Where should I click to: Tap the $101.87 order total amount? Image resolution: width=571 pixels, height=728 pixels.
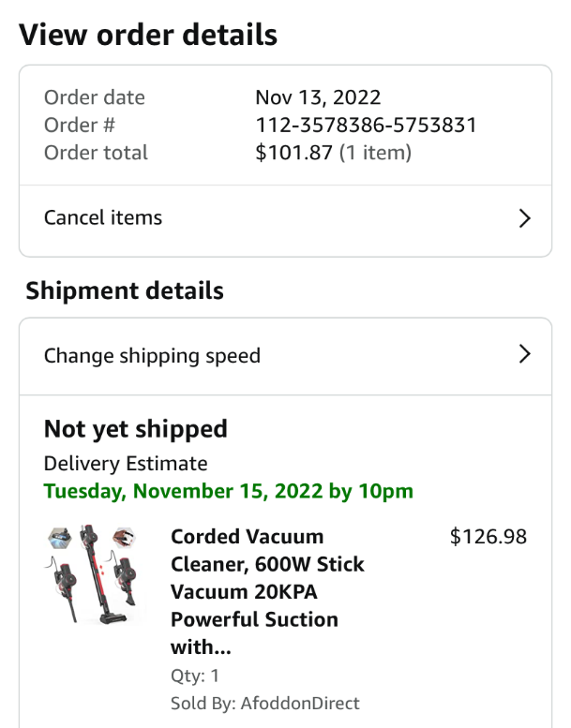point(294,153)
